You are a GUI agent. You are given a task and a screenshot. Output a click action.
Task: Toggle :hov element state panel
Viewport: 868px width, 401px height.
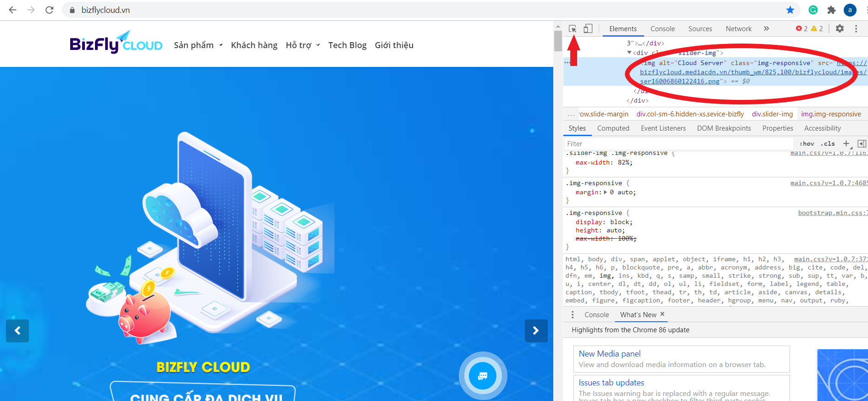click(807, 143)
